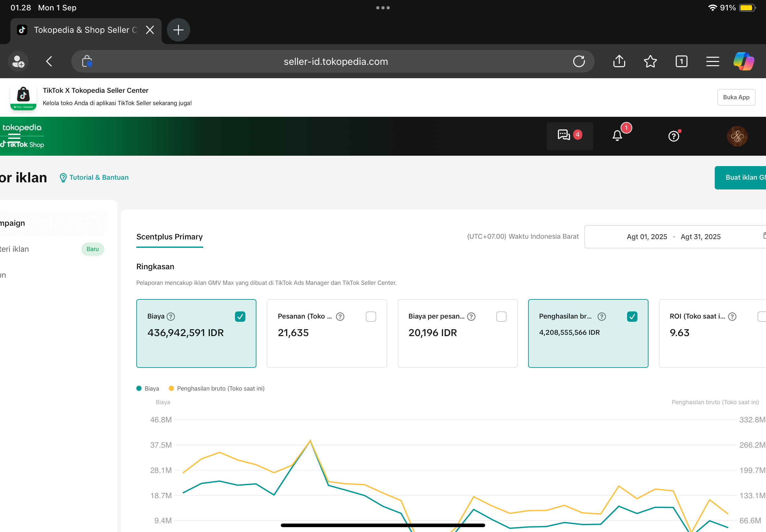Uncheck the Penghasilan bruto metric checkbox
The image size is (766, 532).
[x=632, y=317]
